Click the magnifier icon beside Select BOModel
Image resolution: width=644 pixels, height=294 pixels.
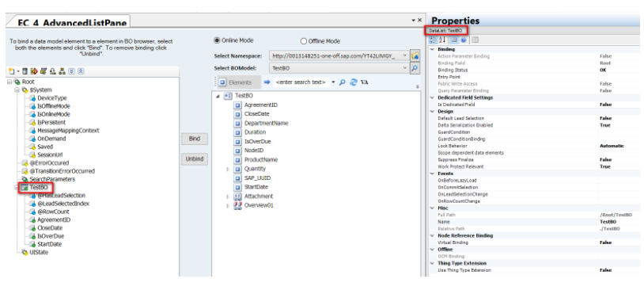[x=415, y=68]
